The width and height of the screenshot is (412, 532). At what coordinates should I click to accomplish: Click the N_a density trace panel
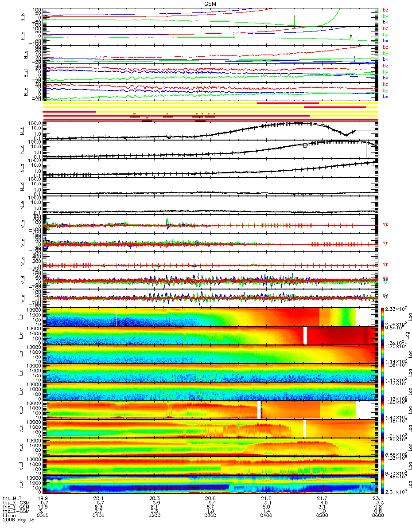click(210, 168)
